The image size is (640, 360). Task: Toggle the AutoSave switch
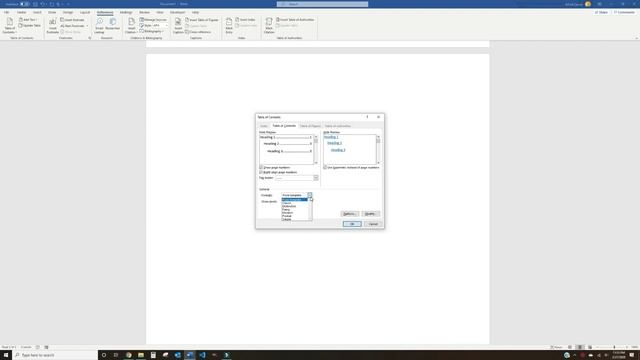click(24, 4)
